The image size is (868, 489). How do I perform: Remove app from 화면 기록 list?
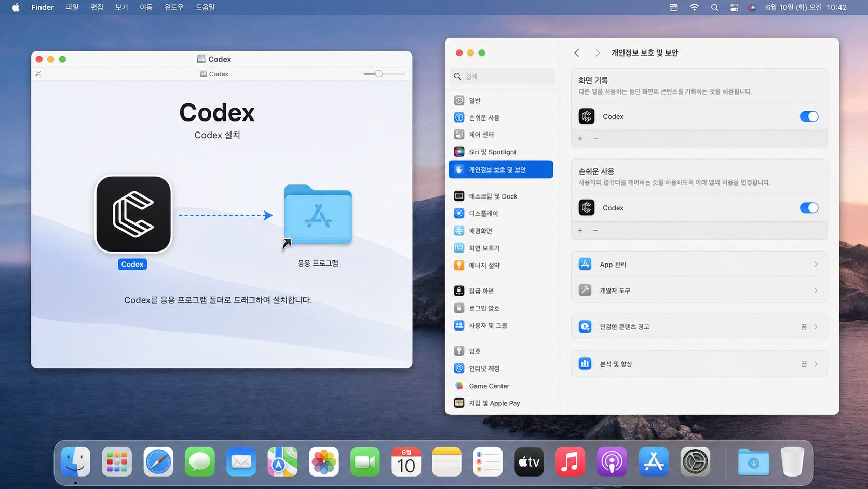coord(595,139)
